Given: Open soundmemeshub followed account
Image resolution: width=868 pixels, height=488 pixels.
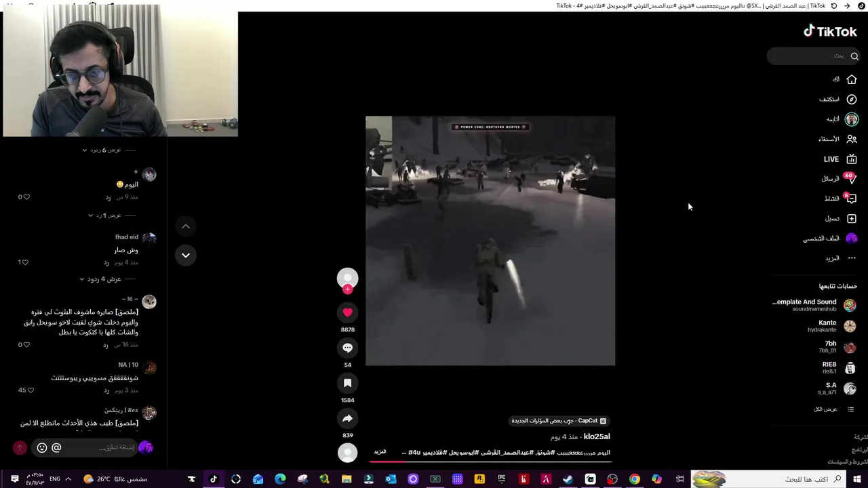Looking at the screenshot, I should click(814, 305).
